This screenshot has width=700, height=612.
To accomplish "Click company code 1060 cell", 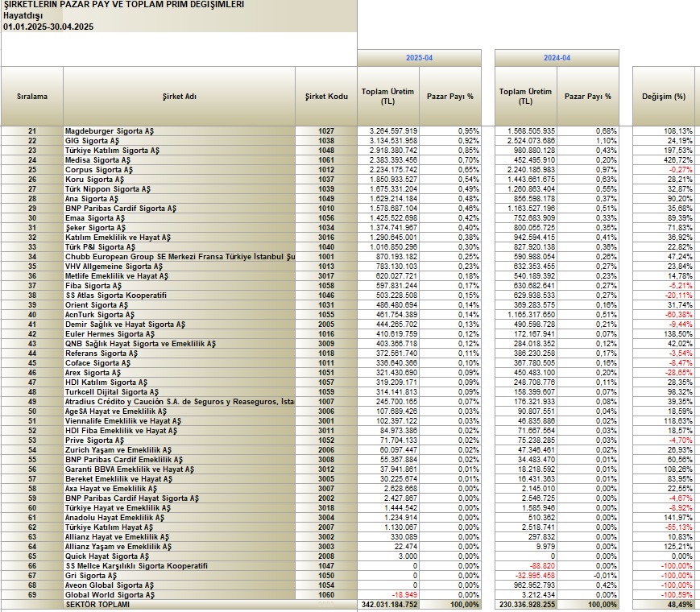I will point(326,595).
